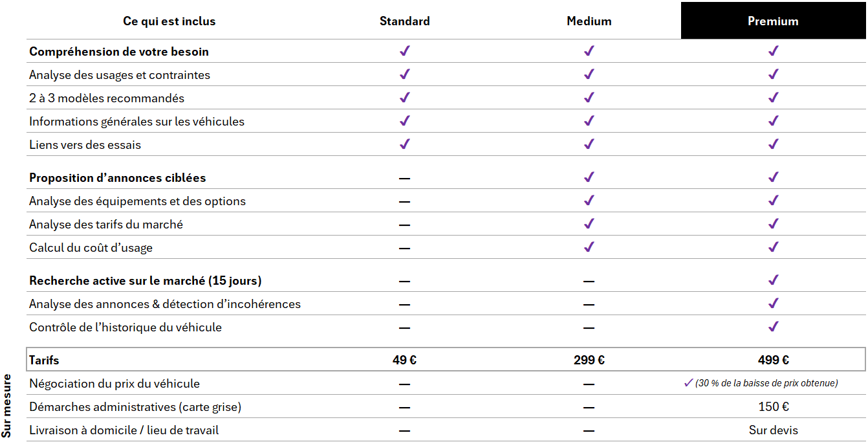Viewport: 868px width, 442px height.
Task: Click the 499 € Premium price
Action: pyautogui.click(x=773, y=360)
